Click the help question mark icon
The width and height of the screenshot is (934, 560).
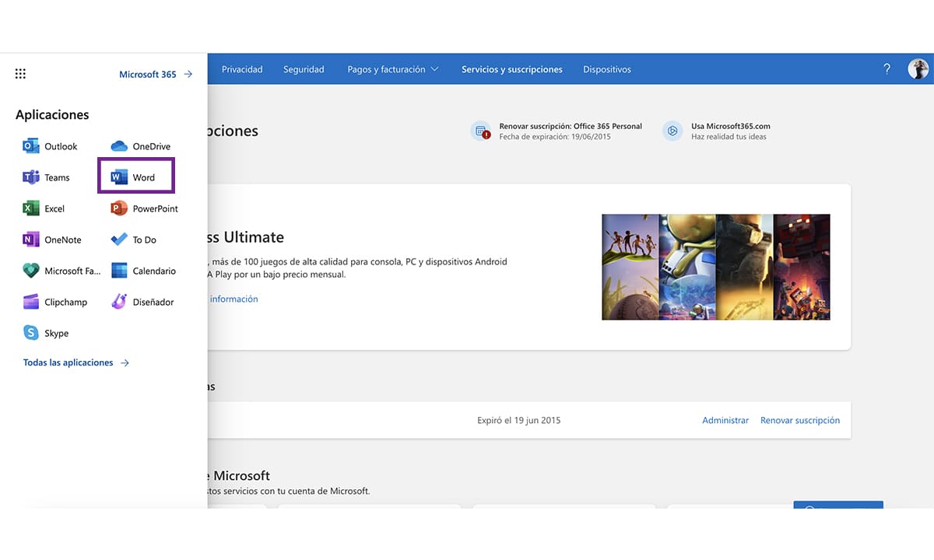pyautogui.click(x=887, y=69)
